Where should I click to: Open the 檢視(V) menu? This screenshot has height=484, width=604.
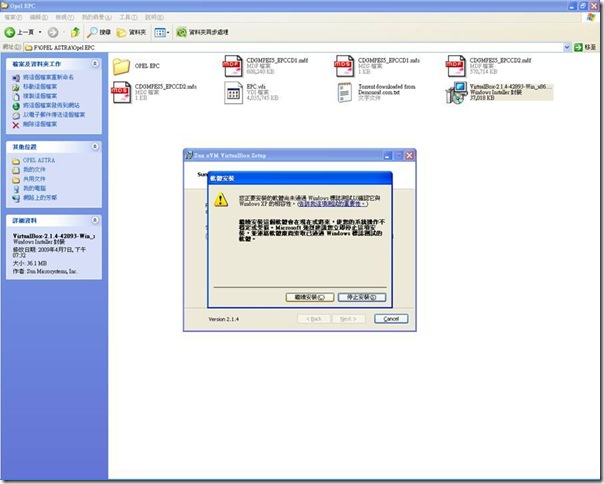coord(64,17)
